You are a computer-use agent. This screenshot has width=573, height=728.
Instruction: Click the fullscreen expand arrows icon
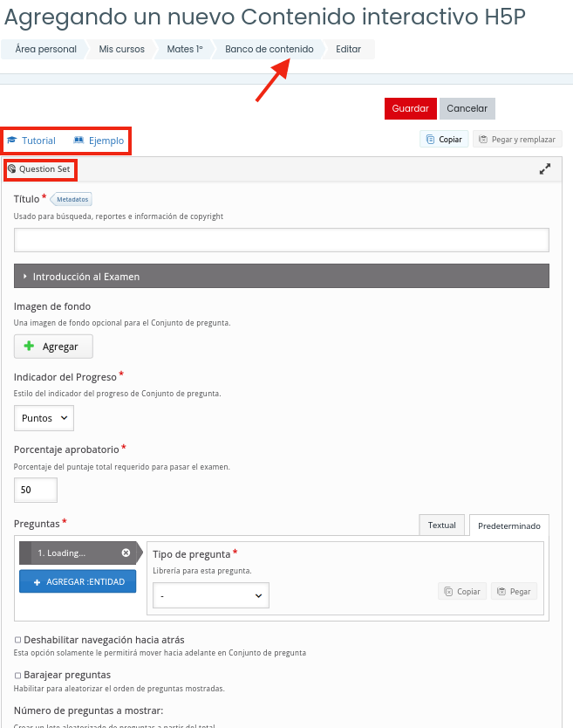[545, 169]
